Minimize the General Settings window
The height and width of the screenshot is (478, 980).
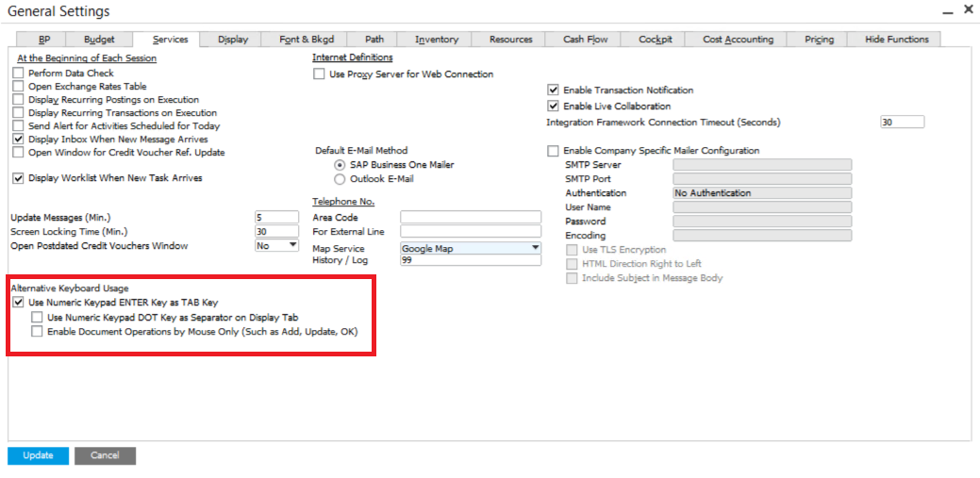click(946, 11)
